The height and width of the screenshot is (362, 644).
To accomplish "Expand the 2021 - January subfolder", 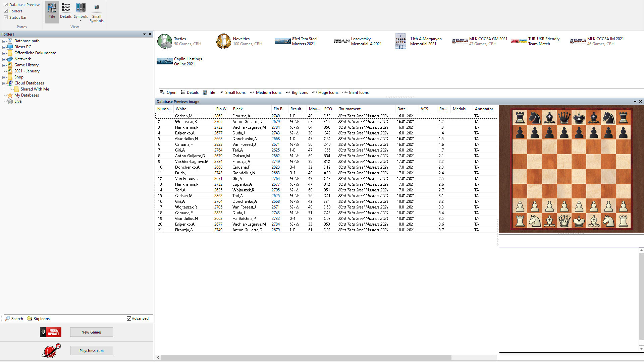I will tap(4, 71).
